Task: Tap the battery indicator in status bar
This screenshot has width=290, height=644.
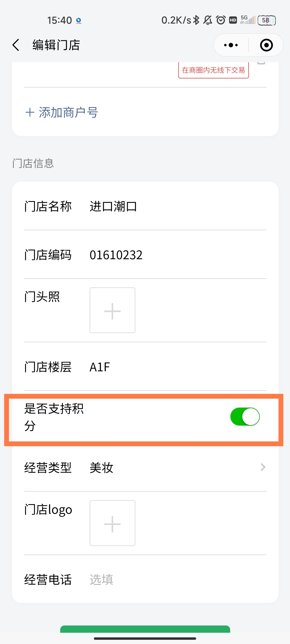Action: click(266, 20)
